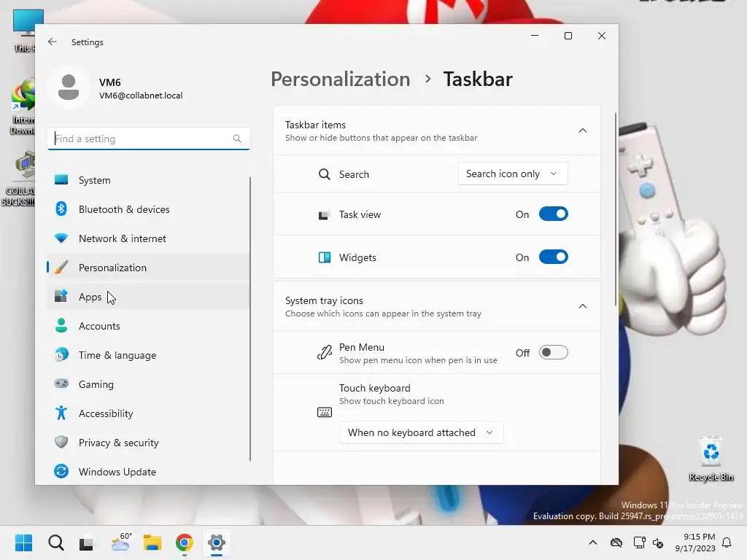Image resolution: width=747 pixels, height=560 pixels.
Task: Click the Pen Menu pen icon
Action: coord(324,353)
